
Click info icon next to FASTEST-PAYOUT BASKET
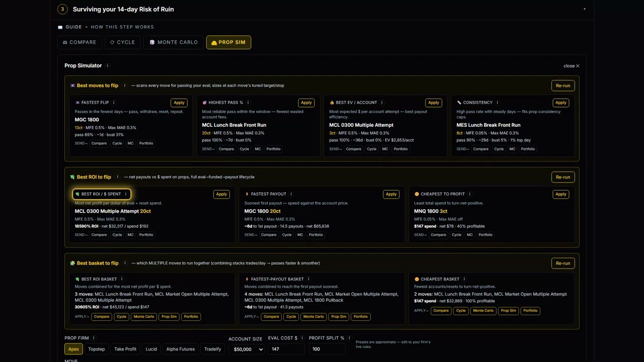pos(309,279)
